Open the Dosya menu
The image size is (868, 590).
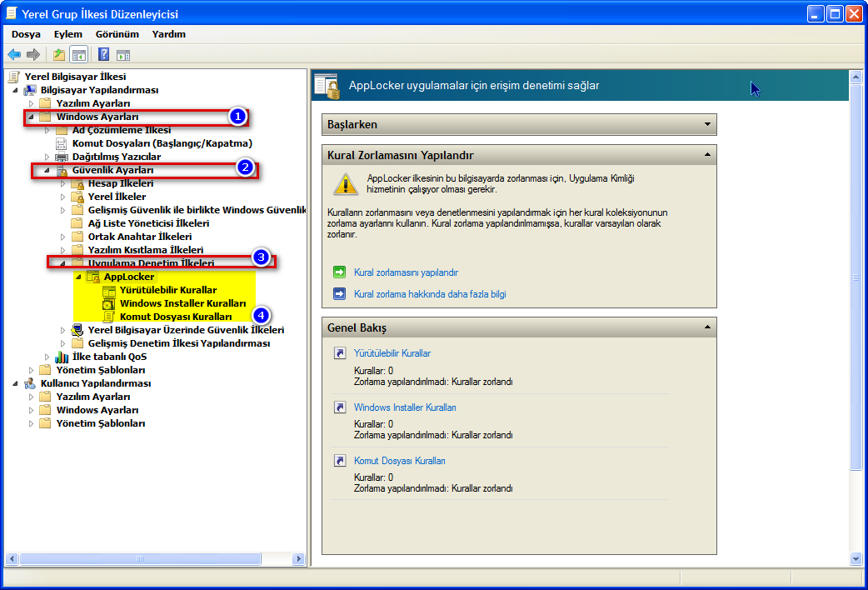coord(26,34)
